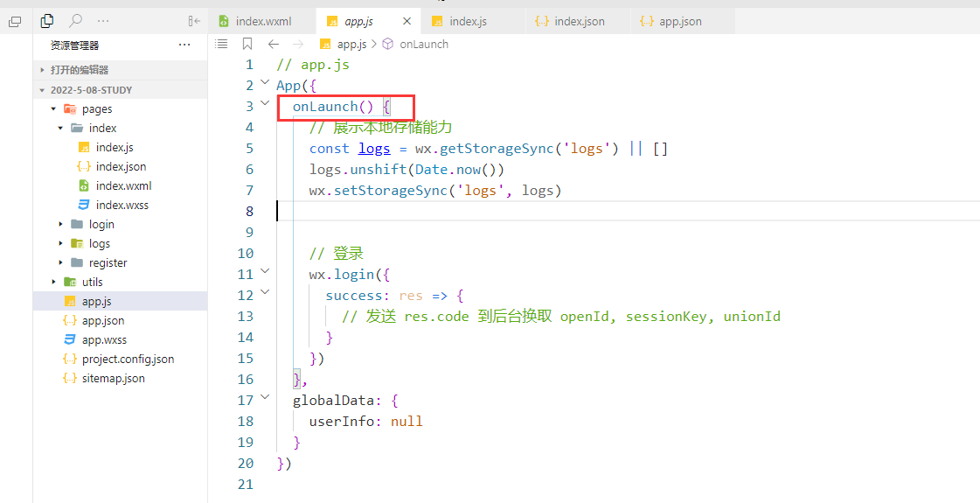
Task: Collapse the 2022-5-08-STUDY project section
Action: (x=120, y=89)
